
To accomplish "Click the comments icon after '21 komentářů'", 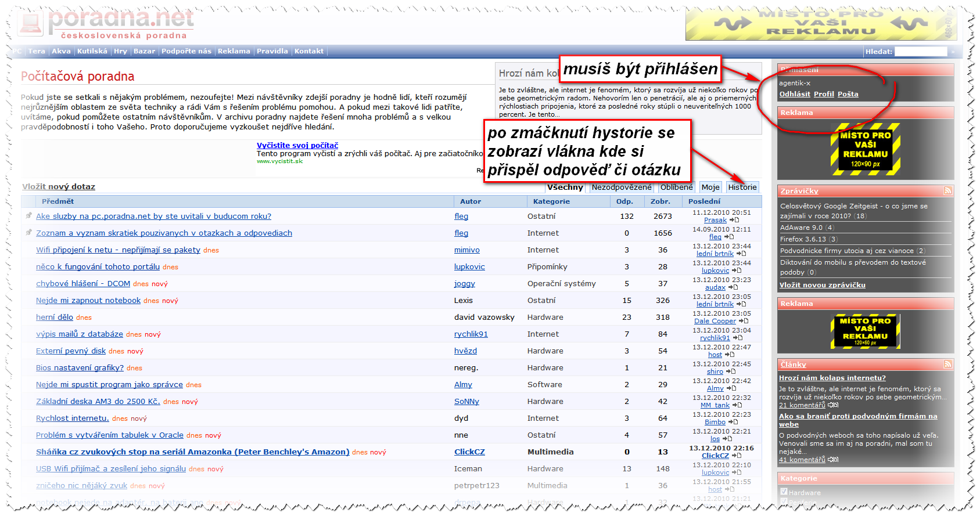I will coord(833,405).
